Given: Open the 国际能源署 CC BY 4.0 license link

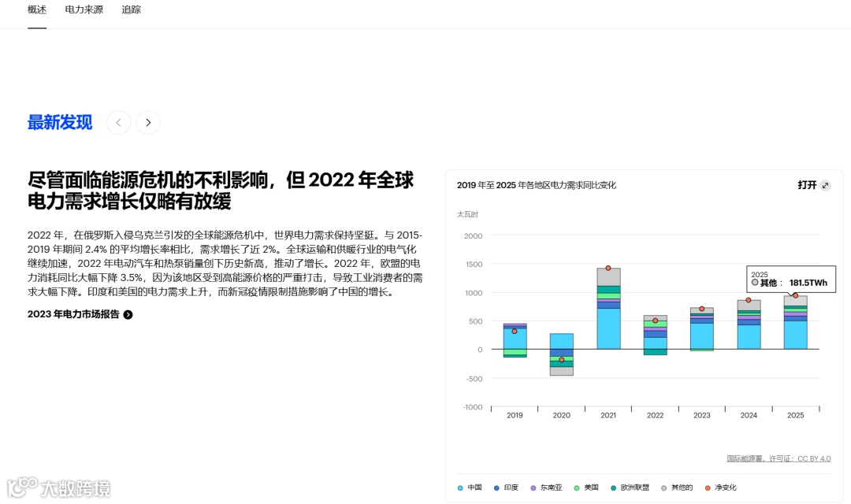Looking at the screenshot, I should 779,458.
